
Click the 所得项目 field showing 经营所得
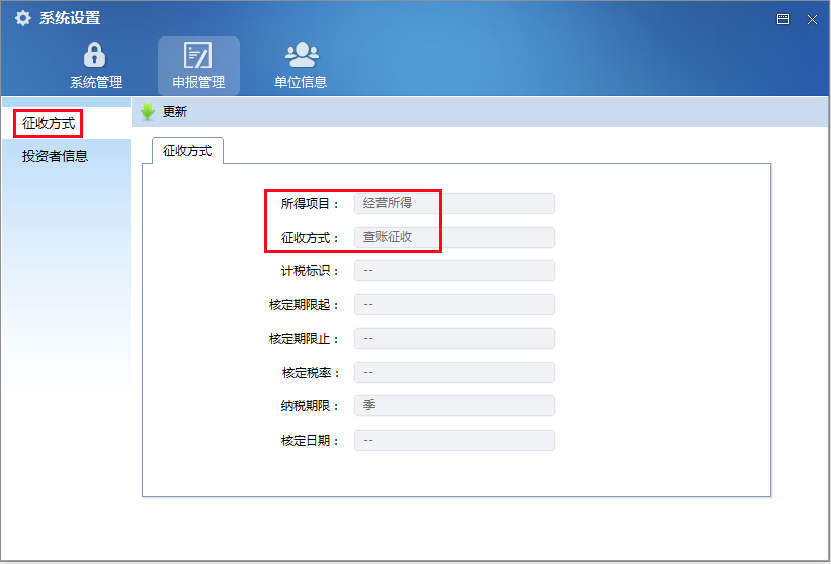(x=454, y=204)
